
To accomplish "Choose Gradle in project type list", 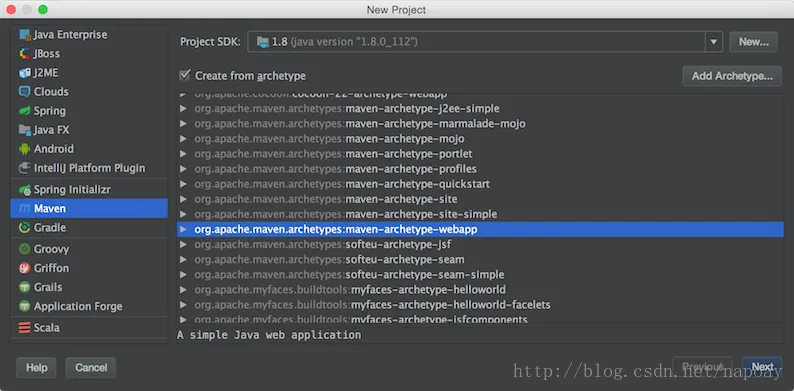I will pos(89,228).
